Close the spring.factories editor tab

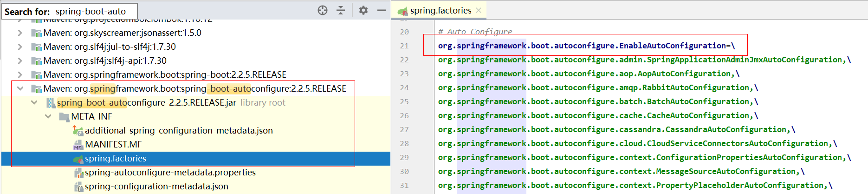[479, 10]
